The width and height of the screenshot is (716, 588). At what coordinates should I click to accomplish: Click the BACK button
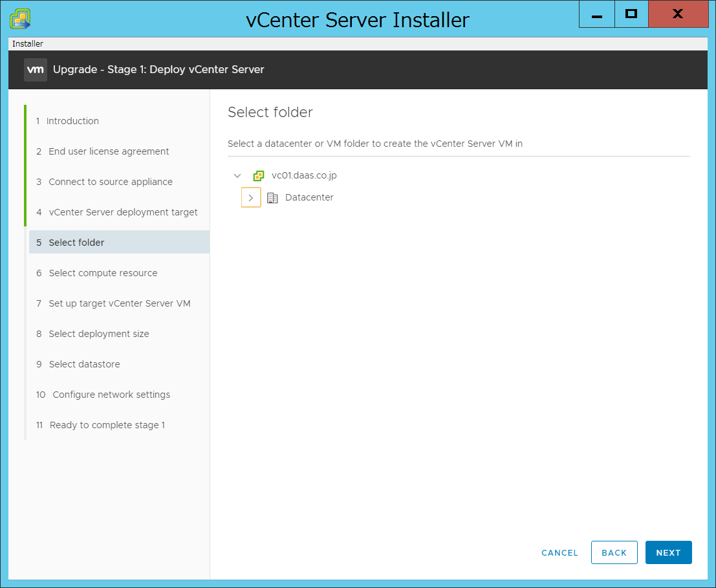[x=614, y=553]
